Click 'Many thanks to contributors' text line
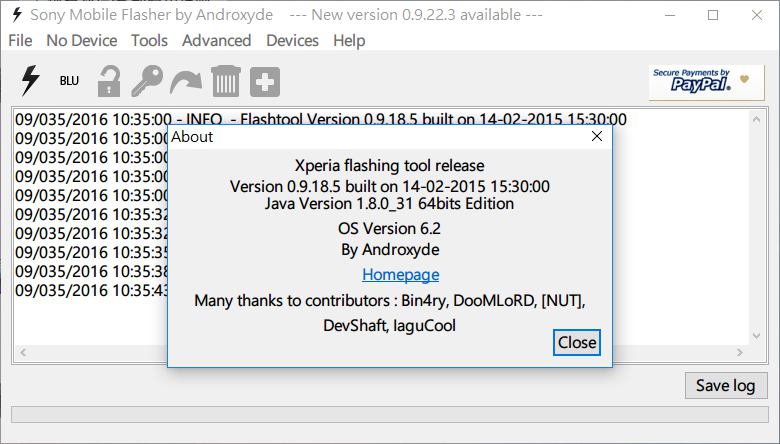Viewport: 780px width, 444px height. (390, 301)
